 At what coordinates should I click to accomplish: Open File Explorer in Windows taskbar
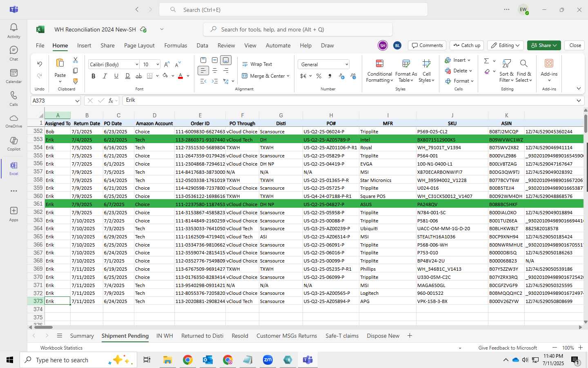coord(167,360)
